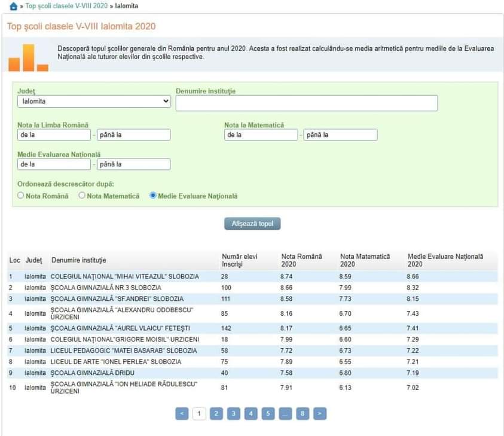Open Colegiul Național Mihai Viteazul Slobozia entry
Viewport: 504px width, 436px height.
coord(124,276)
